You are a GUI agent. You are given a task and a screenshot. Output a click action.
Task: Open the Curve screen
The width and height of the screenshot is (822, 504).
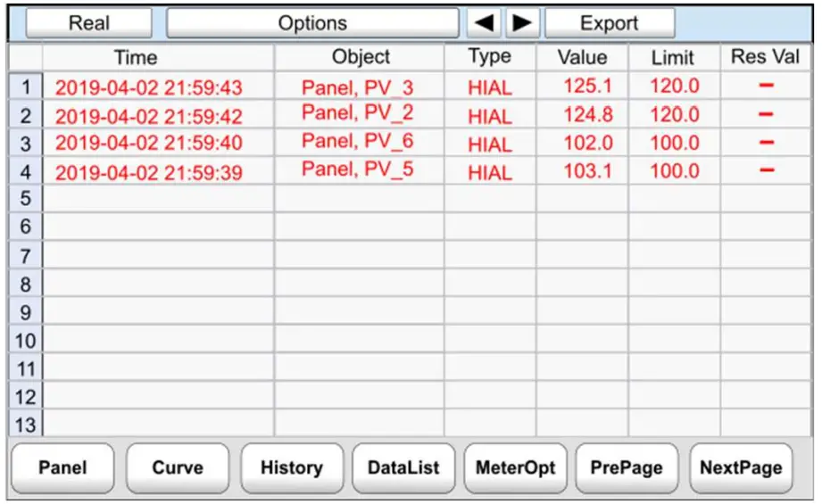pos(178,467)
